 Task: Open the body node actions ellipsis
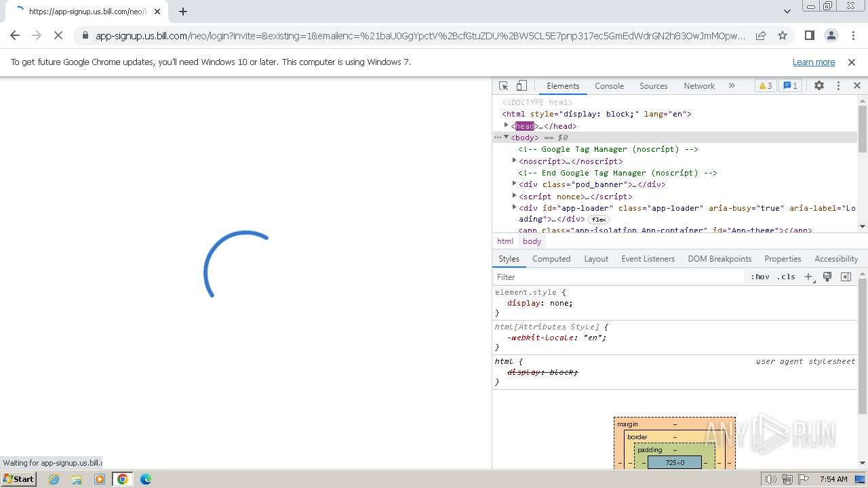497,137
